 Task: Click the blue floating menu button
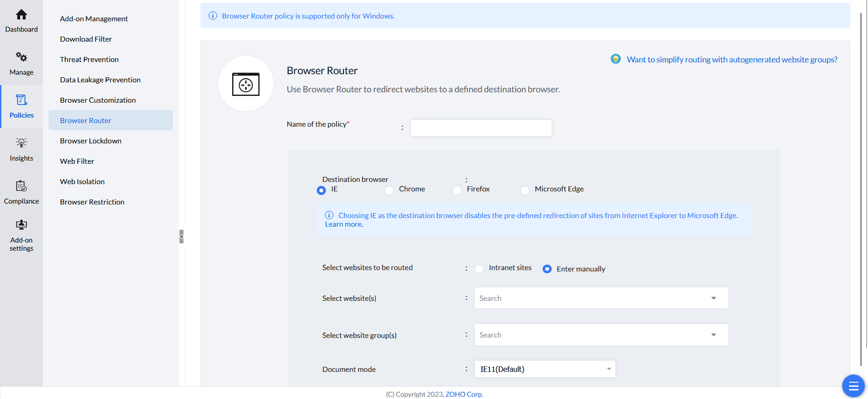853,386
